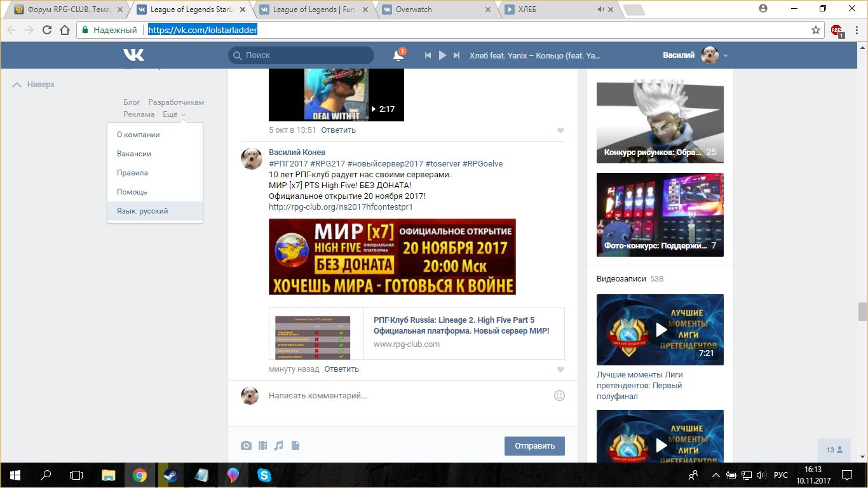
Task: Open rpg-club.org/ns2017hfcontestpr1 link
Action: pos(341,207)
